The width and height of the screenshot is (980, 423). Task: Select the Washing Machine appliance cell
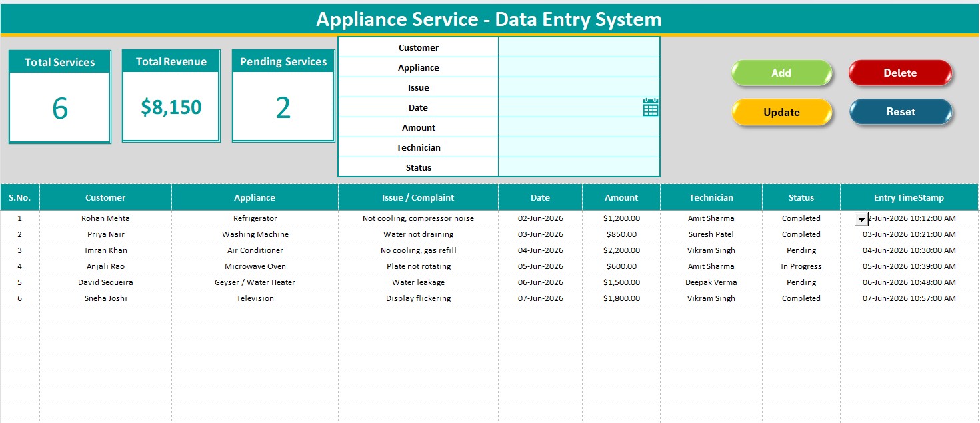point(255,234)
